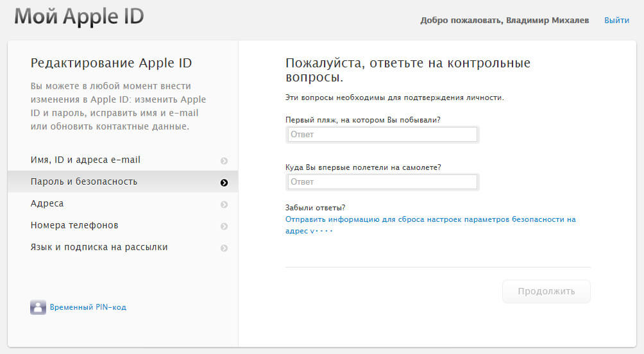The width and height of the screenshot is (644, 354).
Task: Click the arrow icon beside Адреса
Action: click(224, 205)
